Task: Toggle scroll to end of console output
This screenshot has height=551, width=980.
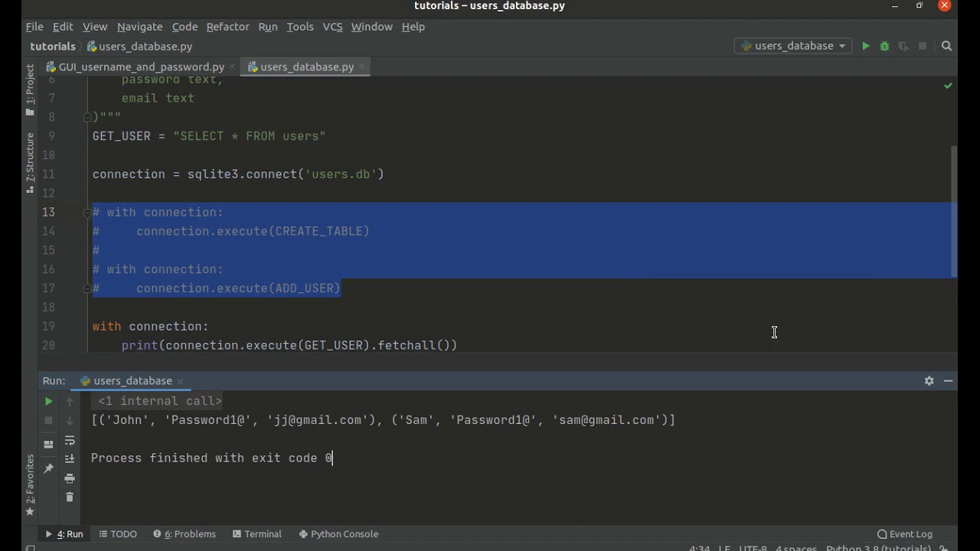Action: tap(70, 458)
